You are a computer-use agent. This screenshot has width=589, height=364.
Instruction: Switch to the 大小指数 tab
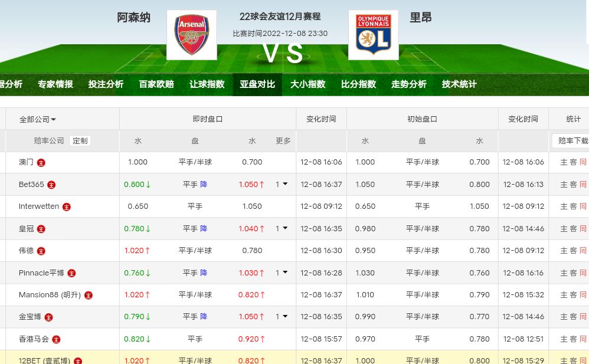click(x=307, y=84)
